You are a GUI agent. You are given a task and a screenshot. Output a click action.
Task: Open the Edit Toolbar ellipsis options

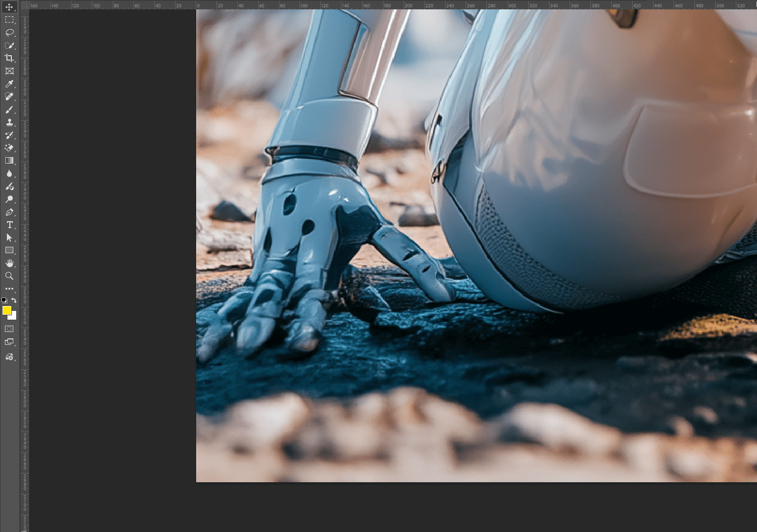(9, 289)
